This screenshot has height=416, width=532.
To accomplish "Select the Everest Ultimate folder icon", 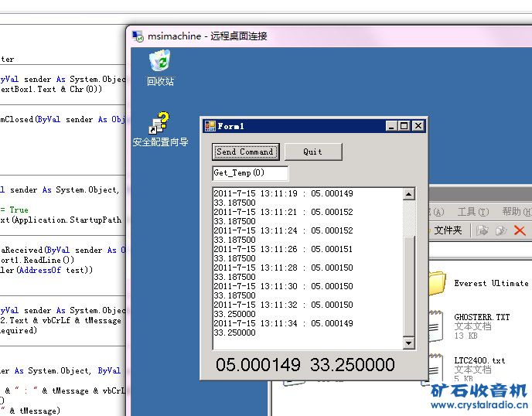I will pyautogui.click(x=438, y=282).
